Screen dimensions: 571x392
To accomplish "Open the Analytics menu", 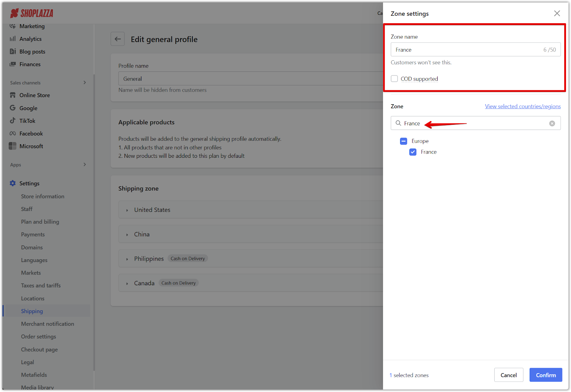I will [x=30, y=39].
